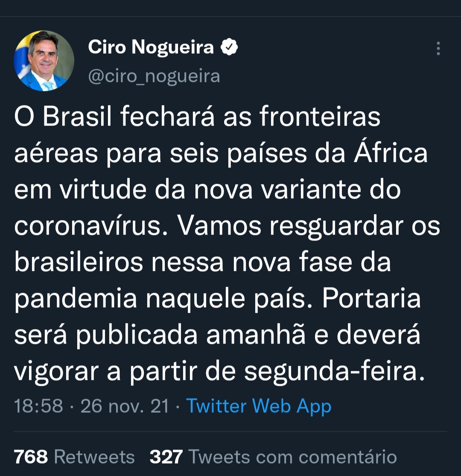Image resolution: width=461 pixels, height=476 pixels.
Task: Click the word 'pandemia' in the tweet
Action: tap(76, 299)
